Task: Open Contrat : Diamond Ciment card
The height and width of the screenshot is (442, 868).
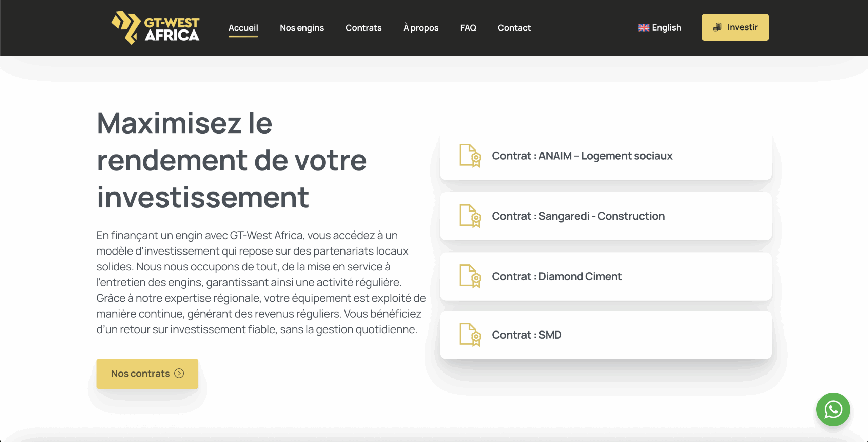Action: click(606, 276)
